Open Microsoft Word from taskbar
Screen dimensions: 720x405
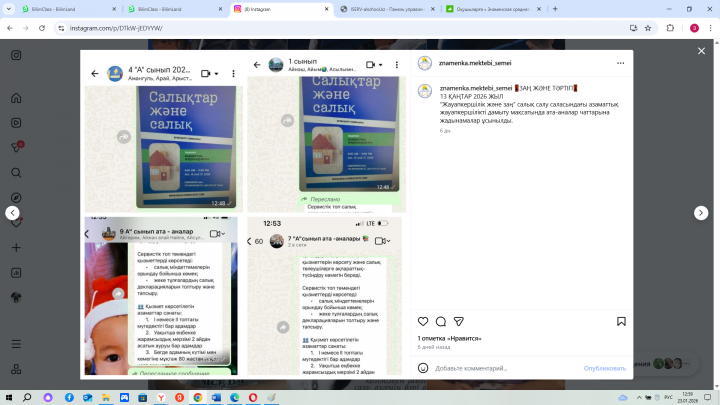(x=216, y=397)
